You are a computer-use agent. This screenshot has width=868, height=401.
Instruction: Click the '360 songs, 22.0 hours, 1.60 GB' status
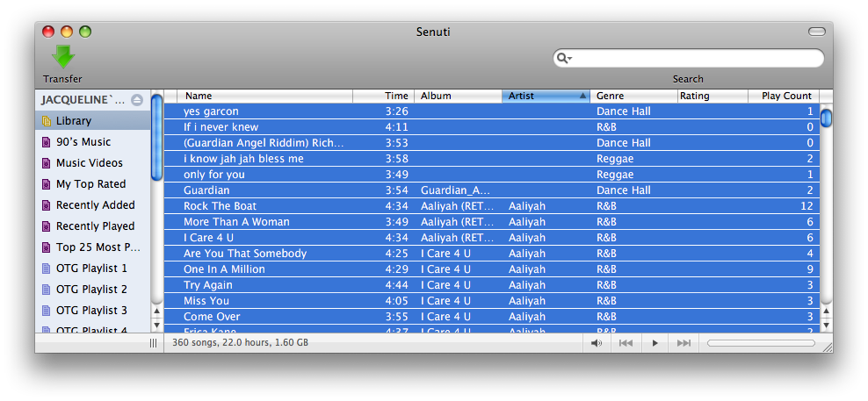coord(240,343)
